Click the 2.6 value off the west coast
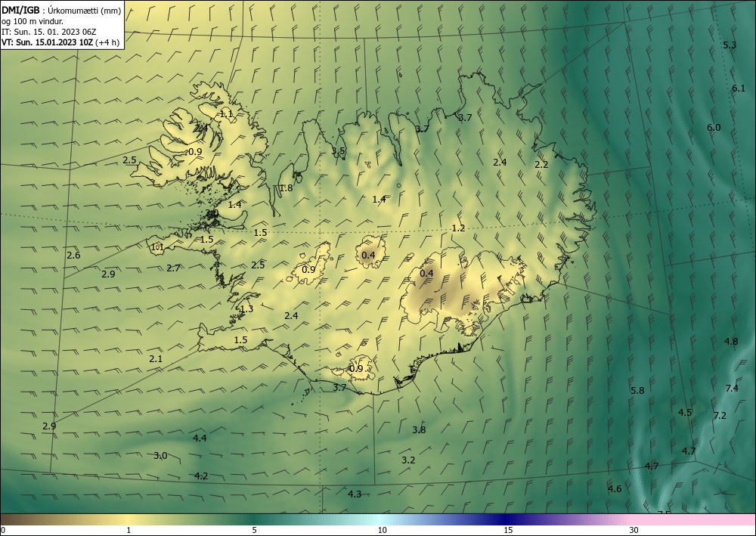This screenshot has height=536, width=756. (x=73, y=256)
